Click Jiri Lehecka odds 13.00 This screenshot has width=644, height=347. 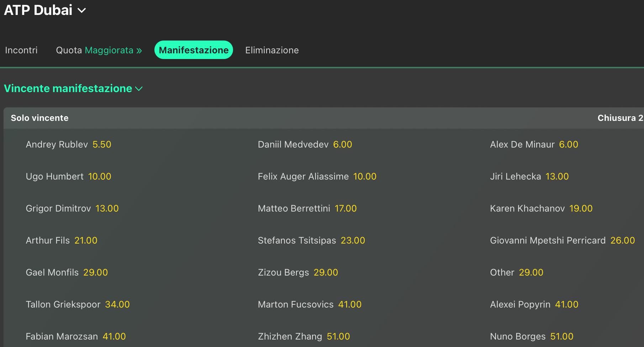coord(557,176)
